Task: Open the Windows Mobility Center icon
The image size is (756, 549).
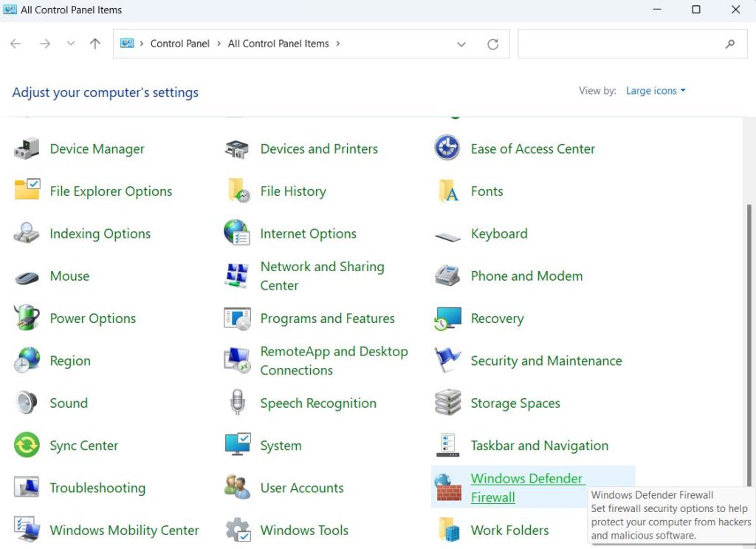Action: pyautogui.click(x=27, y=530)
